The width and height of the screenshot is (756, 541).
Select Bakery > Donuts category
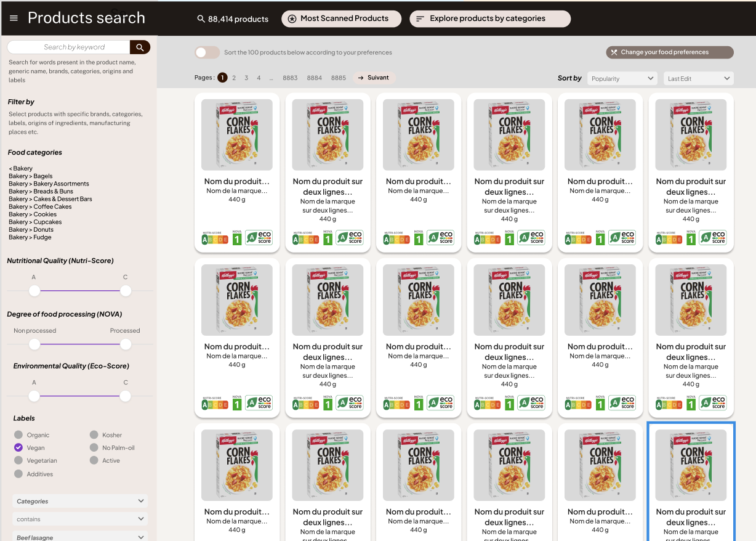[x=31, y=230]
